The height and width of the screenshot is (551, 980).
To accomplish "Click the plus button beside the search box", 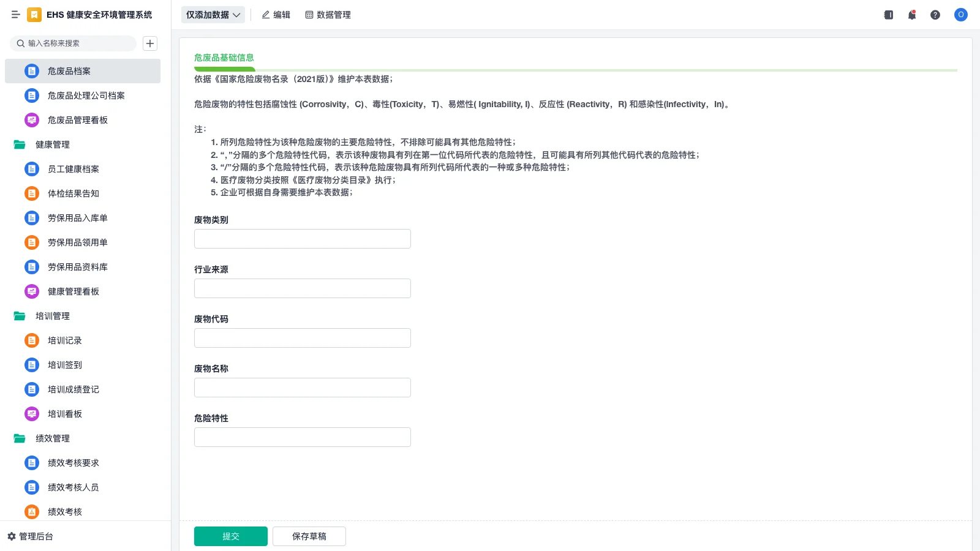I will pyautogui.click(x=149, y=43).
